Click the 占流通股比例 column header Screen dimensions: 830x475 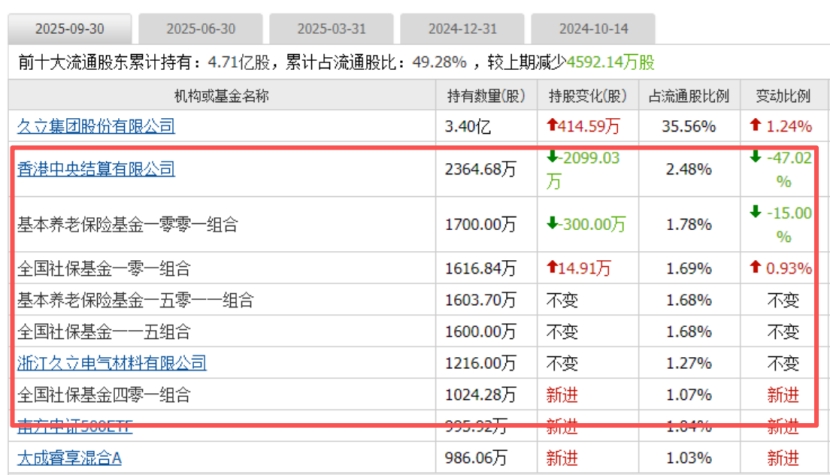pyautogui.click(x=689, y=96)
